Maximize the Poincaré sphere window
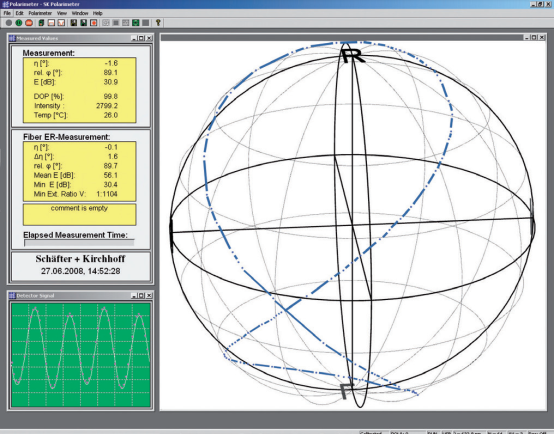Image resolution: width=554 pixels, height=435 pixels. point(534,37)
